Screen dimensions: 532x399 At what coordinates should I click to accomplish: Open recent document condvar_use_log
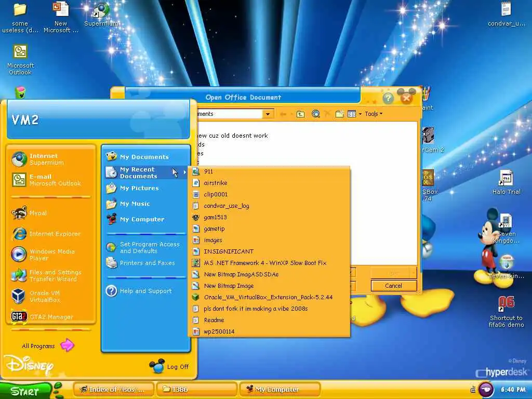269,206
